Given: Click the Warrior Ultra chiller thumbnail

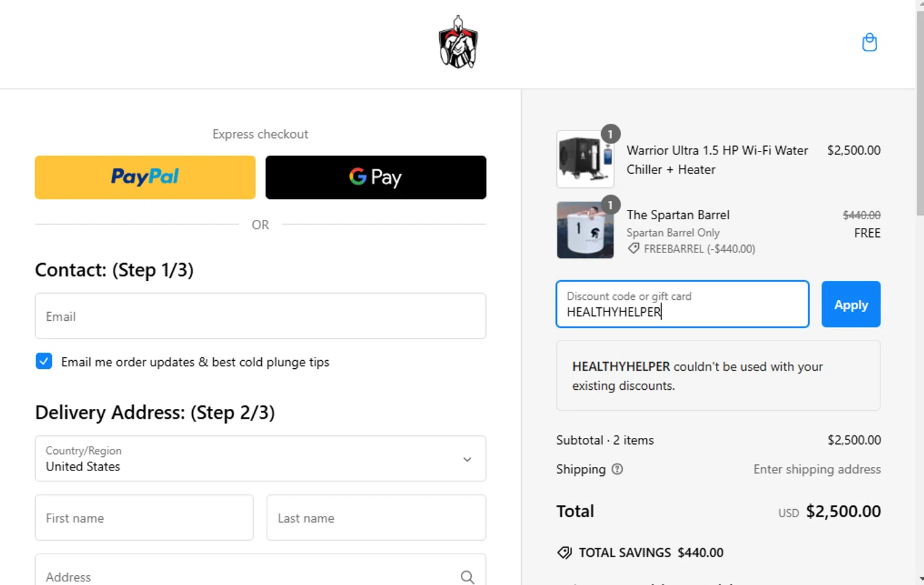Looking at the screenshot, I should click(585, 159).
